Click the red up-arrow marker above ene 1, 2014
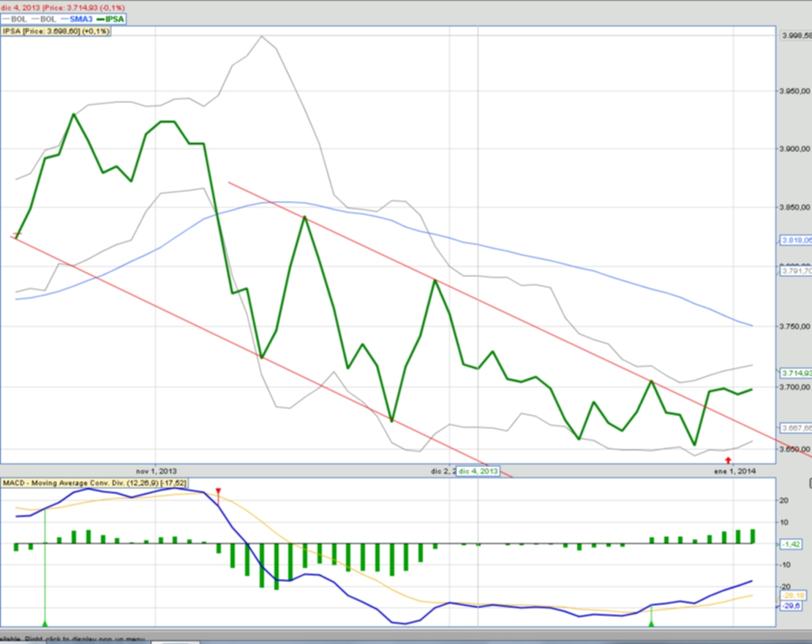The height and width of the screenshot is (644, 812). pos(728,461)
